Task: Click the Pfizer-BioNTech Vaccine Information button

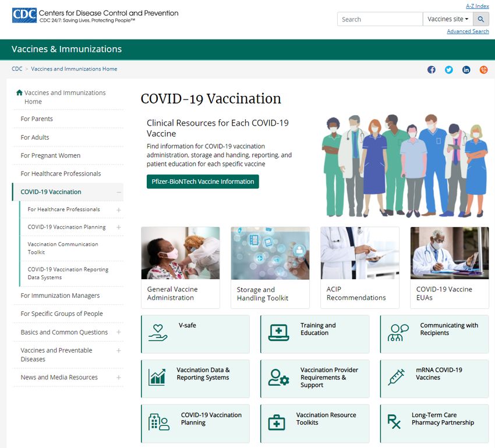Action: [203, 182]
